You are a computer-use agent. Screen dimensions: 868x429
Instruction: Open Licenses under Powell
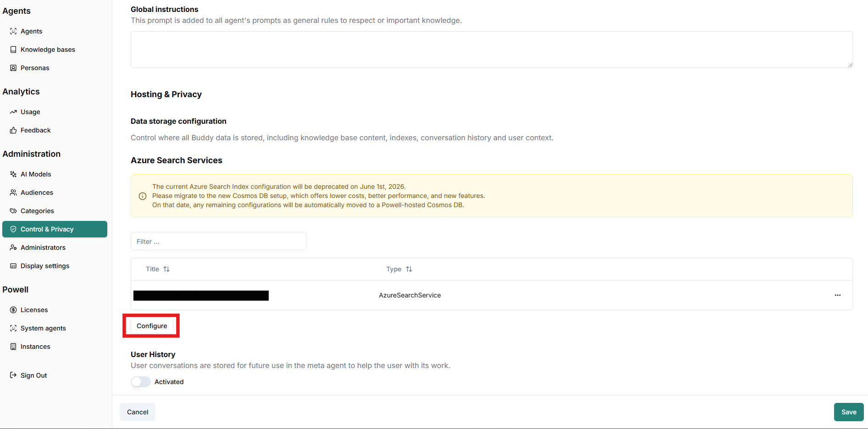[x=55, y=310]
